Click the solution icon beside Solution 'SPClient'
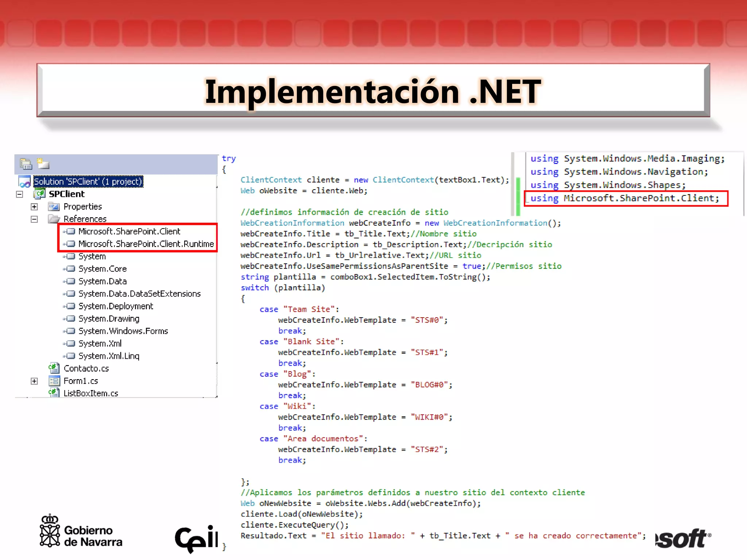The height and width of the screenshot is (560, 747). pos(25,182)
